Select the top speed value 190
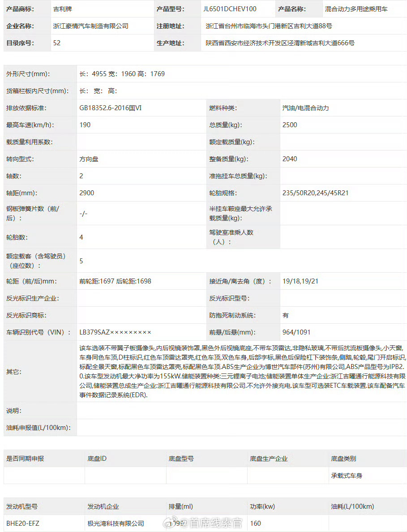 coord(85,125)
